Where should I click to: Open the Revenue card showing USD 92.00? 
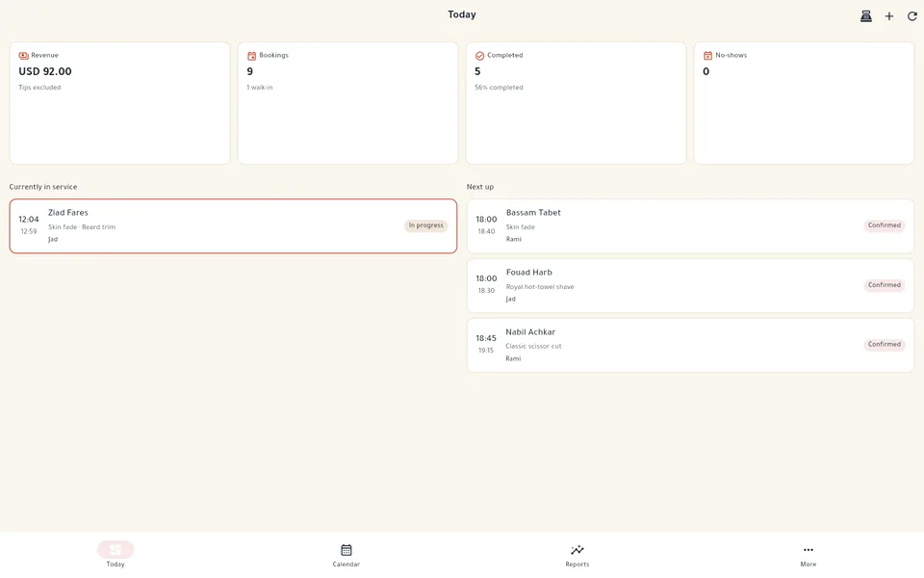119,103
